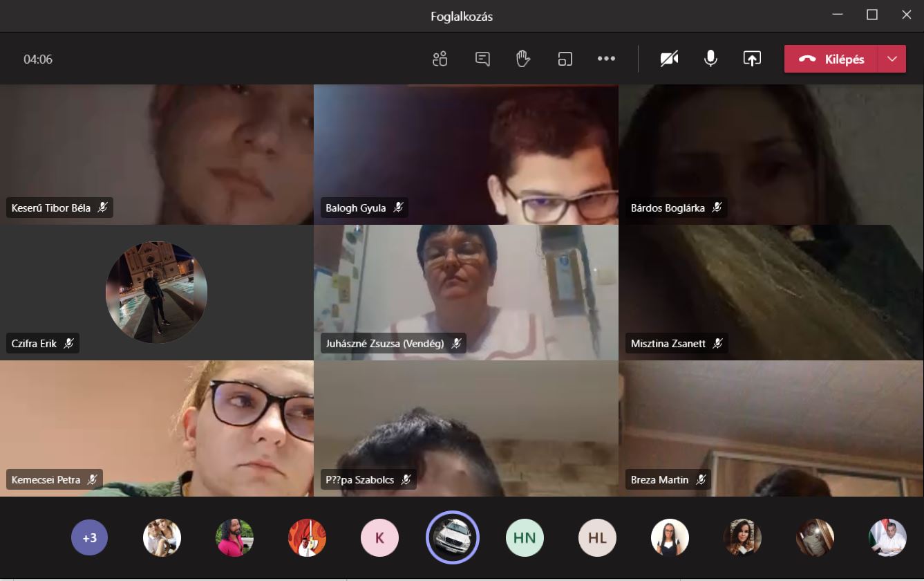Screen dimensions: 924x581
Task: Click Balogh Gyula's name label
Action: click(356, 207)
